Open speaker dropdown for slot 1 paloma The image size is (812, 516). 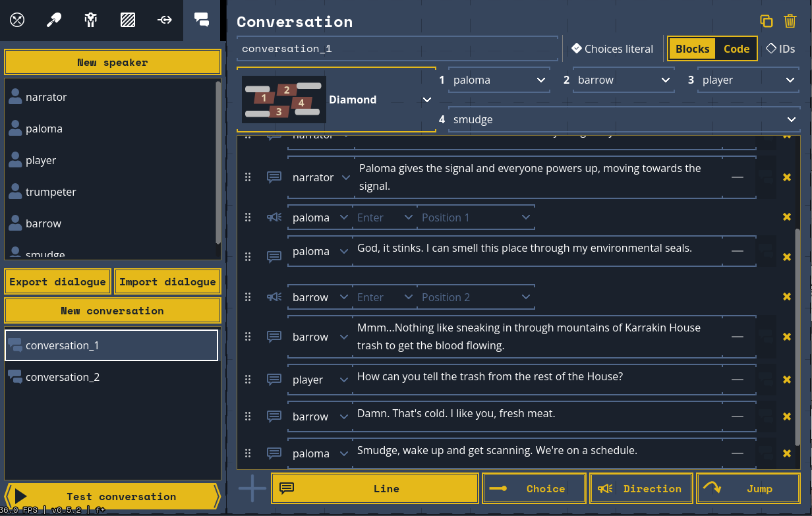click(x=499, y=79)
